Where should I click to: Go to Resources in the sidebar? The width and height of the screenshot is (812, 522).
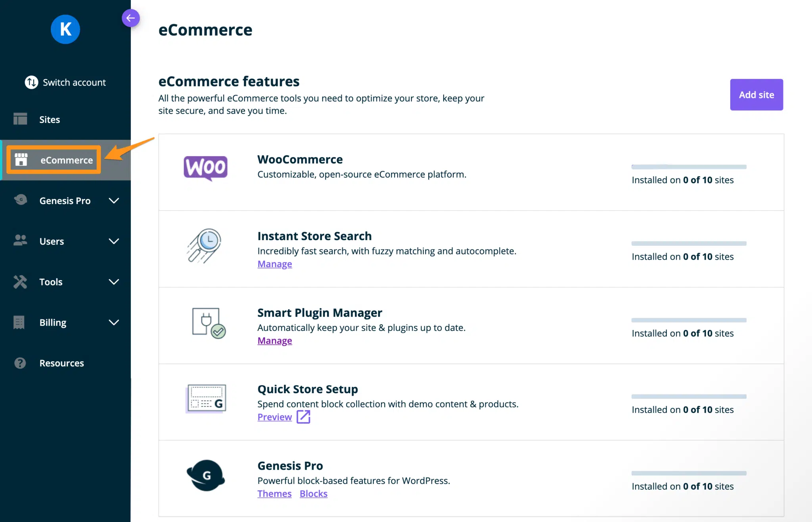(61, 363)
